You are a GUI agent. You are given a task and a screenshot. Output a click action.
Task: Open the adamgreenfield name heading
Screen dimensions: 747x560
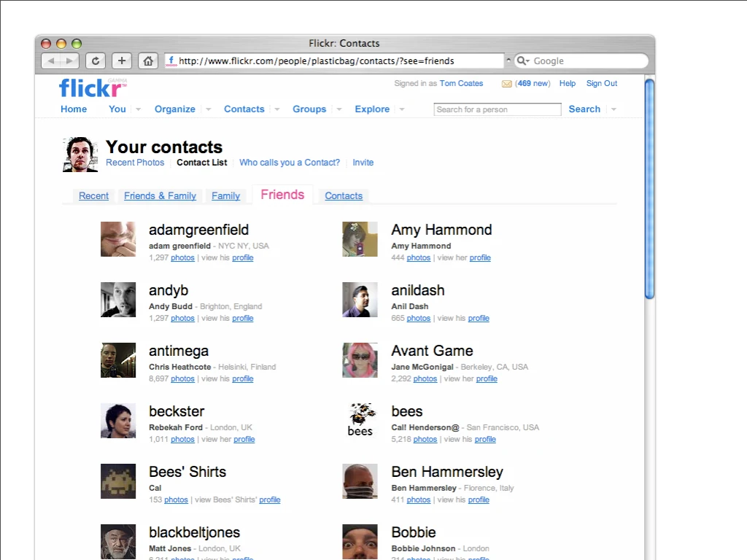pos(198,230)
